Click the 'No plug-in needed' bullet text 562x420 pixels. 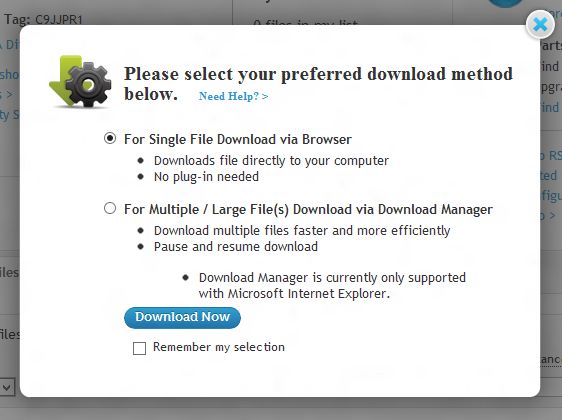[206, 177]
